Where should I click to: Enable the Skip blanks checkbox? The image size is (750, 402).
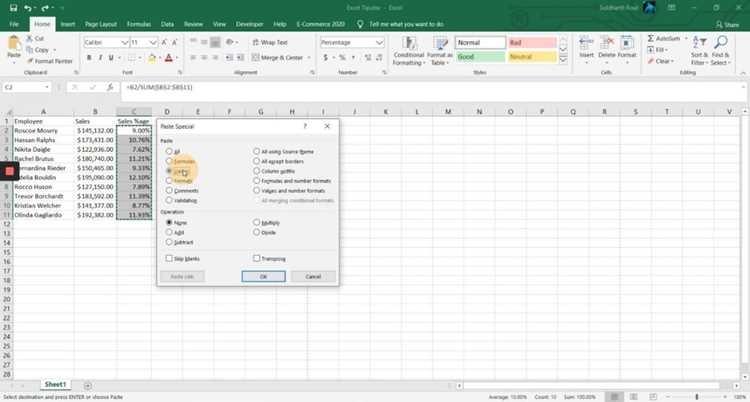169,258
